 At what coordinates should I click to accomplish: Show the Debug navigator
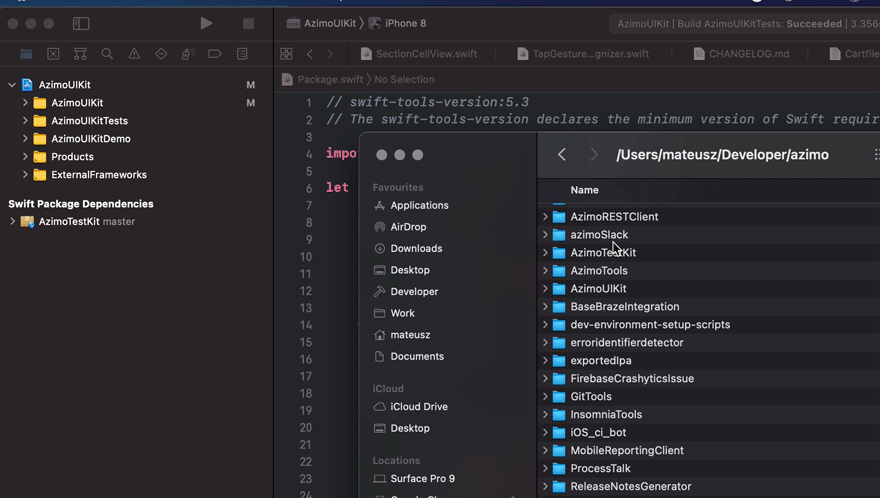point(188,54)
